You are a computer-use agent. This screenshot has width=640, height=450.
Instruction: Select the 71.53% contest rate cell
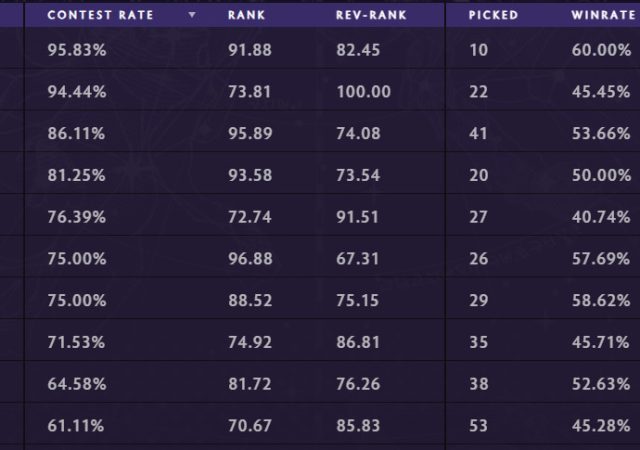(x=76, y=341)
